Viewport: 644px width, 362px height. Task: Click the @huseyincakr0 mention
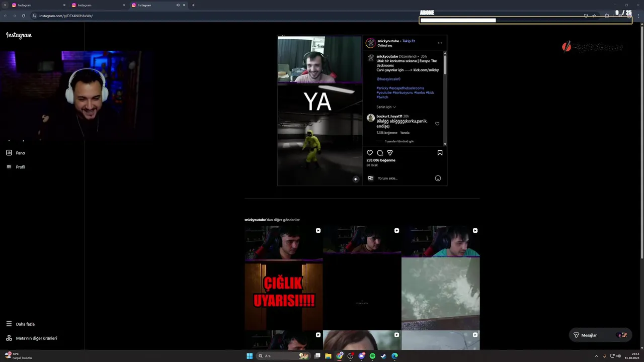click(x=388, y=79)
